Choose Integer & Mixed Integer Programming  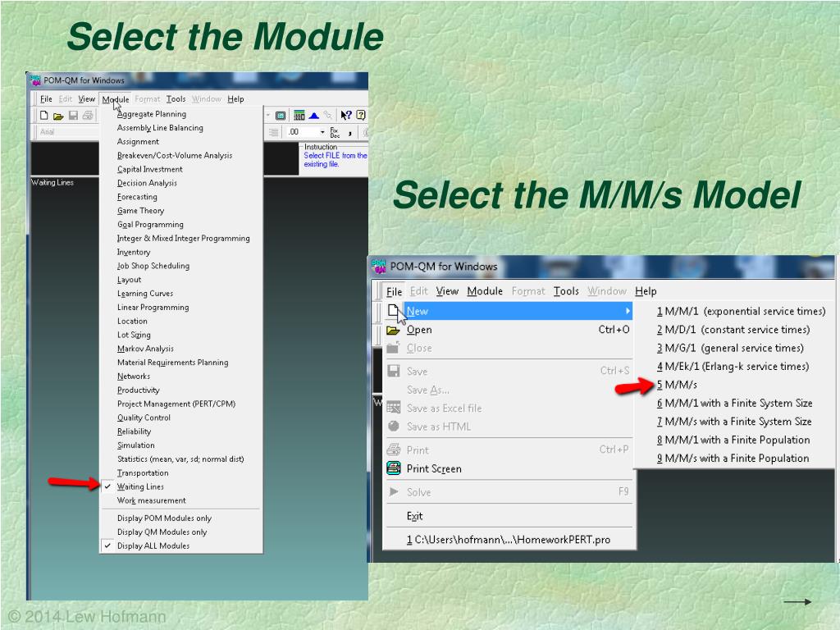click(181, 239)
